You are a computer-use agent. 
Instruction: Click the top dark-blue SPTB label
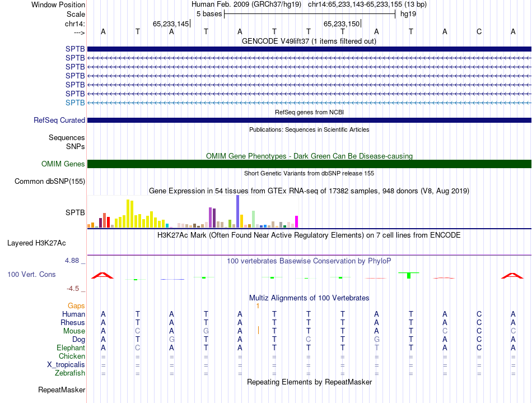point(75,49)
